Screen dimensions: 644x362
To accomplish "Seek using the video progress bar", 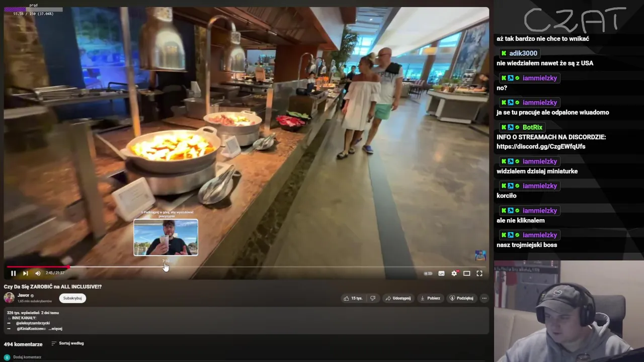I will (246, 267).
